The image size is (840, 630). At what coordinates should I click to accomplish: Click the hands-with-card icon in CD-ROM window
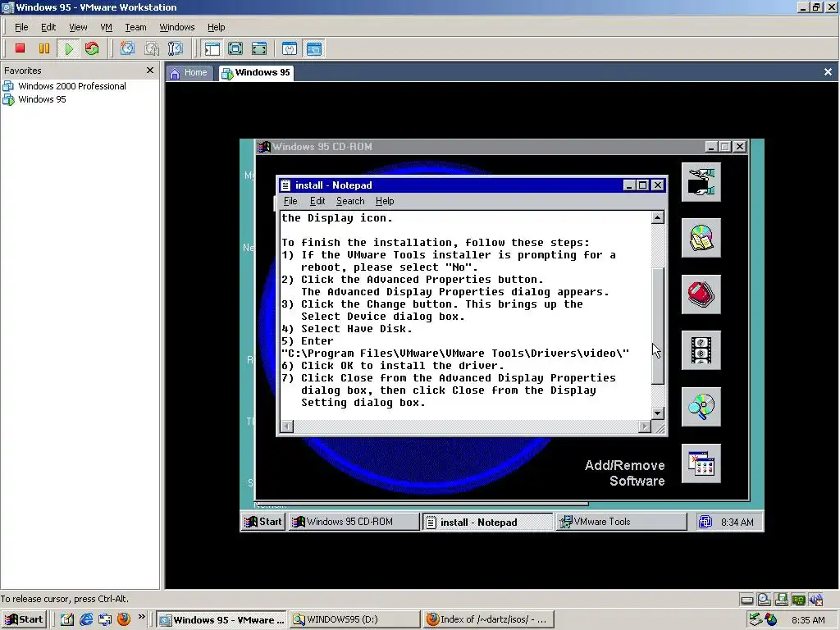(x=701, y=182)
